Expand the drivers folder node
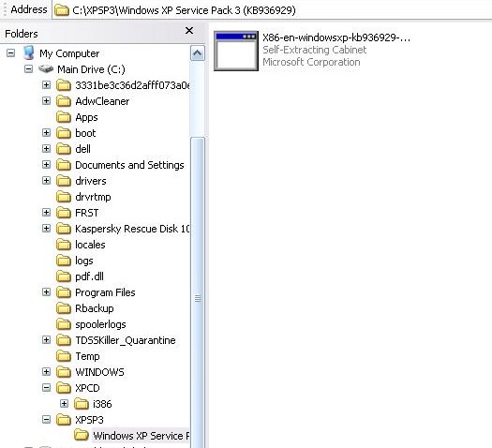Viewport: 492px width, 448px height. click(x=46, y=180)
